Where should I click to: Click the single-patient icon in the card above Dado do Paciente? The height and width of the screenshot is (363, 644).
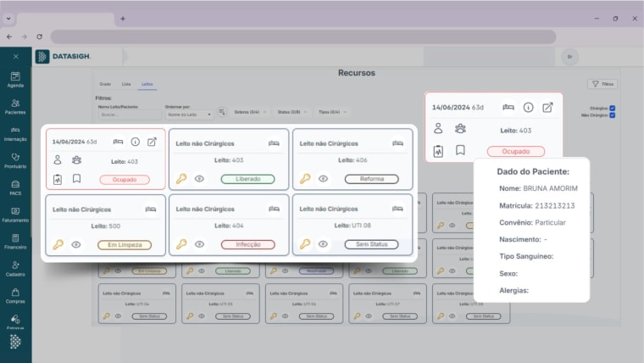(438, 129)
